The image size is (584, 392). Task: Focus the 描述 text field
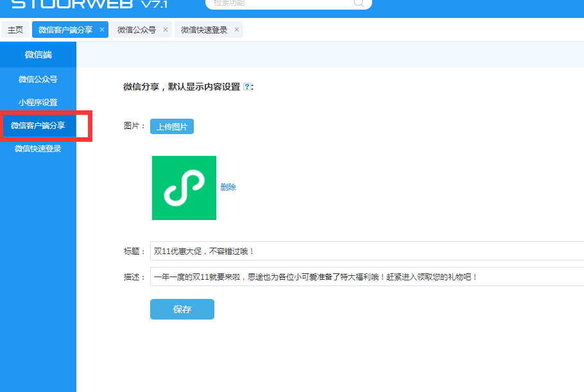[366, 277]
